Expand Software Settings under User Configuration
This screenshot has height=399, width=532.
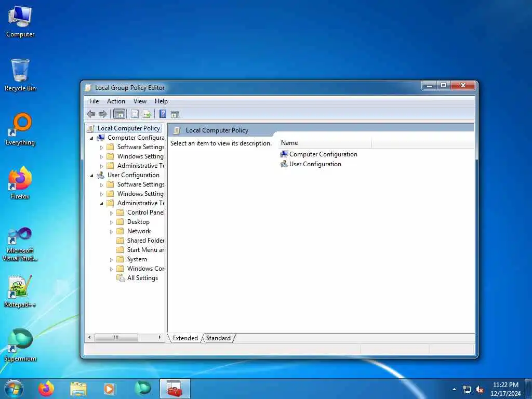pos(101,185)
